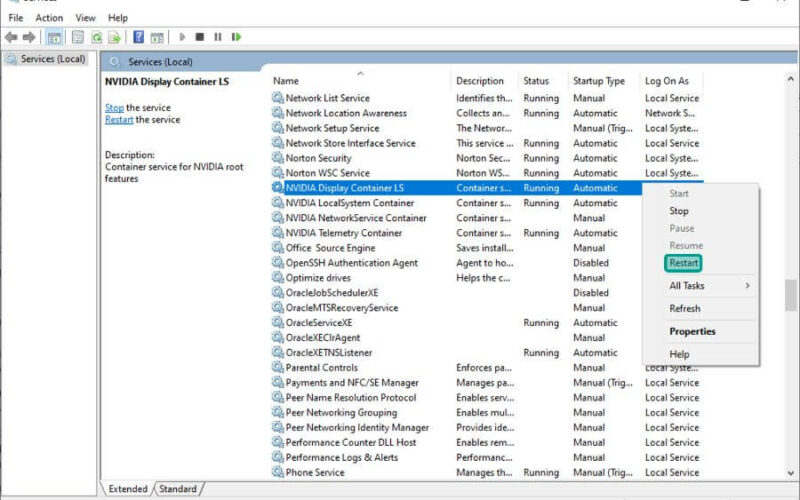
Task: Click gear icon of Phone Service
Action: click(x=278, y=472)
